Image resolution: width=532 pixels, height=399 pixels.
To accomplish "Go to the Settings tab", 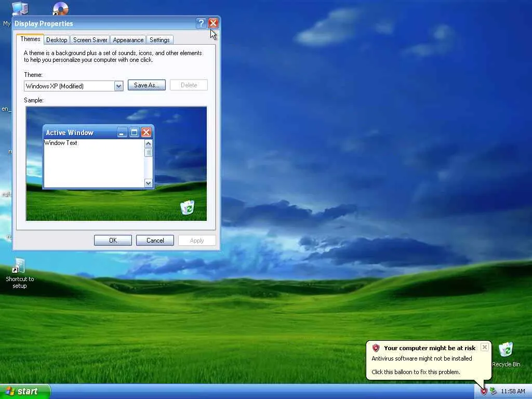I will point(159,40).
